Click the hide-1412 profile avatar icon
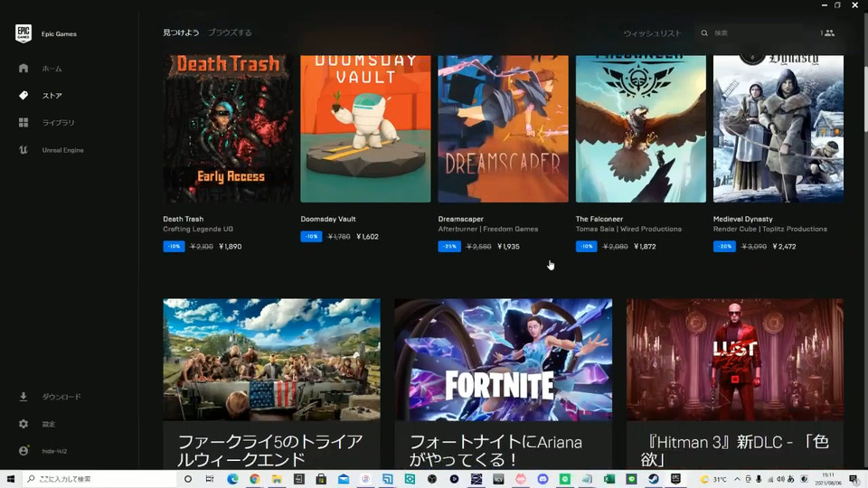The width and height of the screenshot is (868, 488). coord(24,450)
